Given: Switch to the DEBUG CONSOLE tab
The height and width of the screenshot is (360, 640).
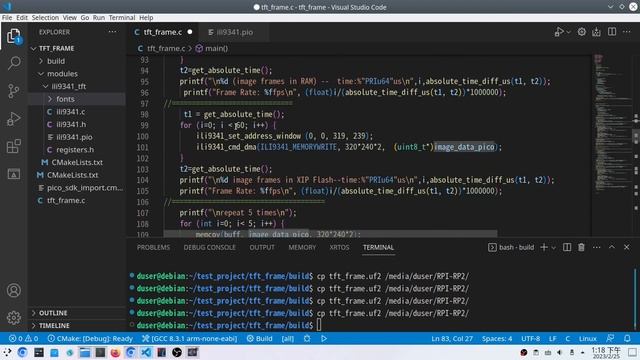Looking at the screenshot, I should click(209, 247).
